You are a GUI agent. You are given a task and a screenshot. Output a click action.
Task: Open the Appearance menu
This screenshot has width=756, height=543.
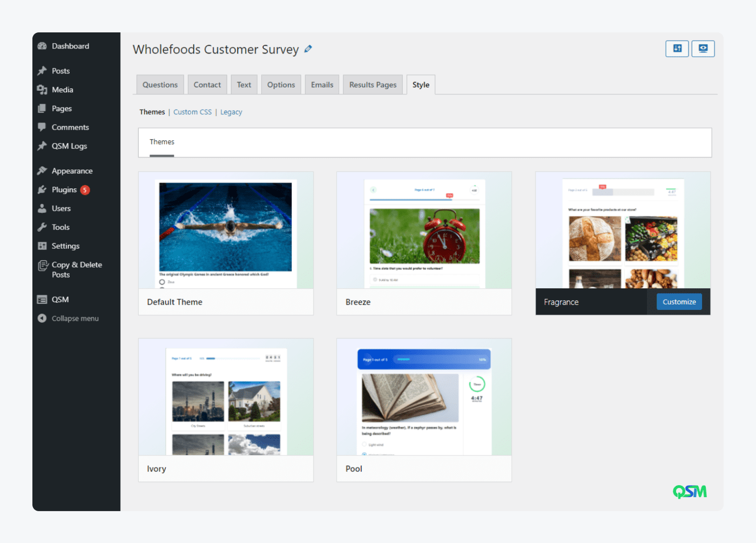coord(72,171)
